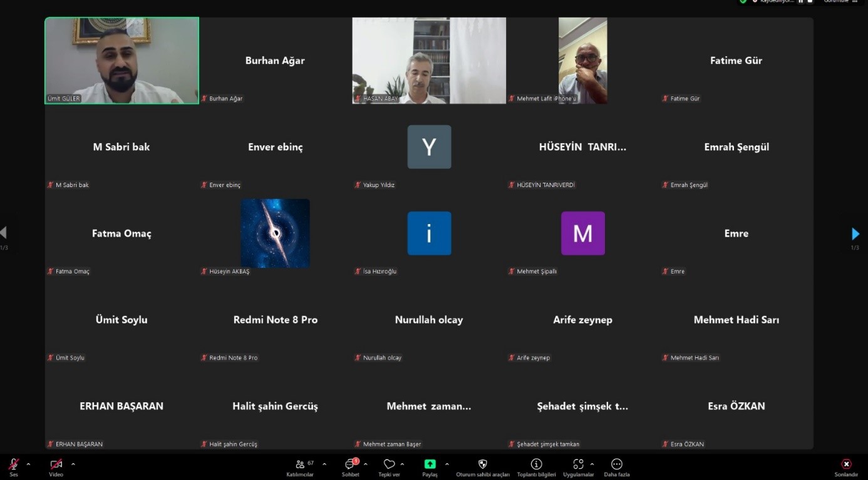The image size is (868, 480).
Task: Click the large Burhan Ağar display name
Action: [x=275, y=61]
